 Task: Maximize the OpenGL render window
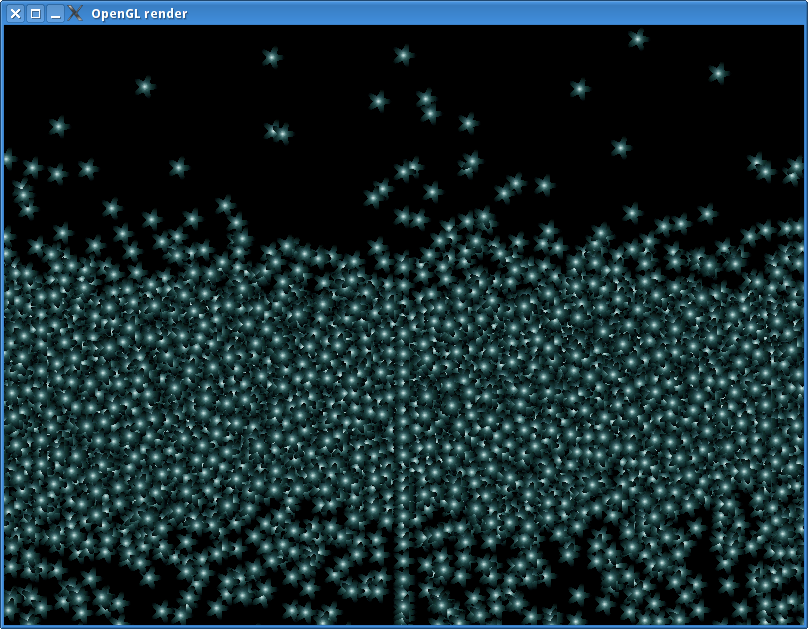(35, 13)
